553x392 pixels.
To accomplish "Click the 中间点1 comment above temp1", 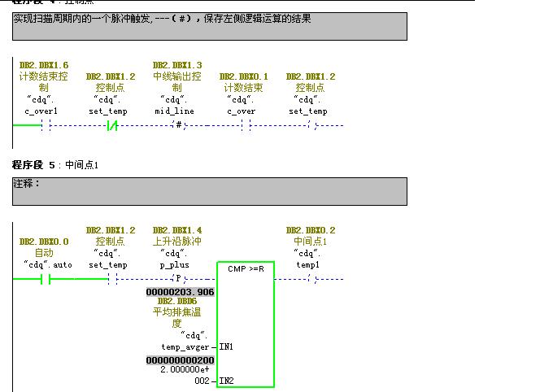I will pos(311,242).
